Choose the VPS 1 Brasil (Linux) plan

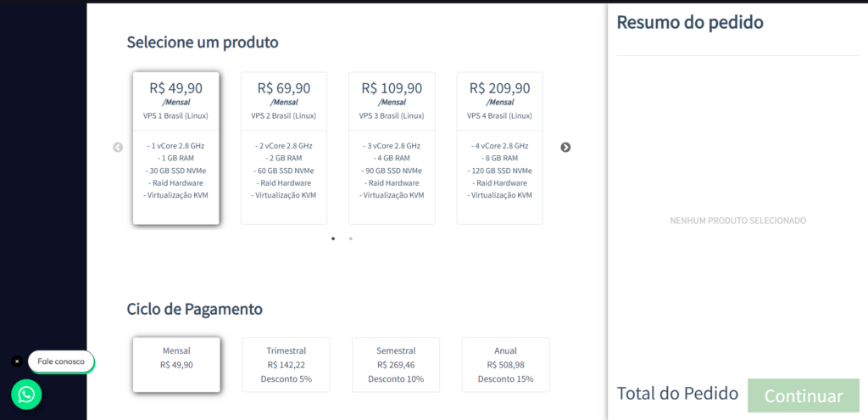(176, 148)
